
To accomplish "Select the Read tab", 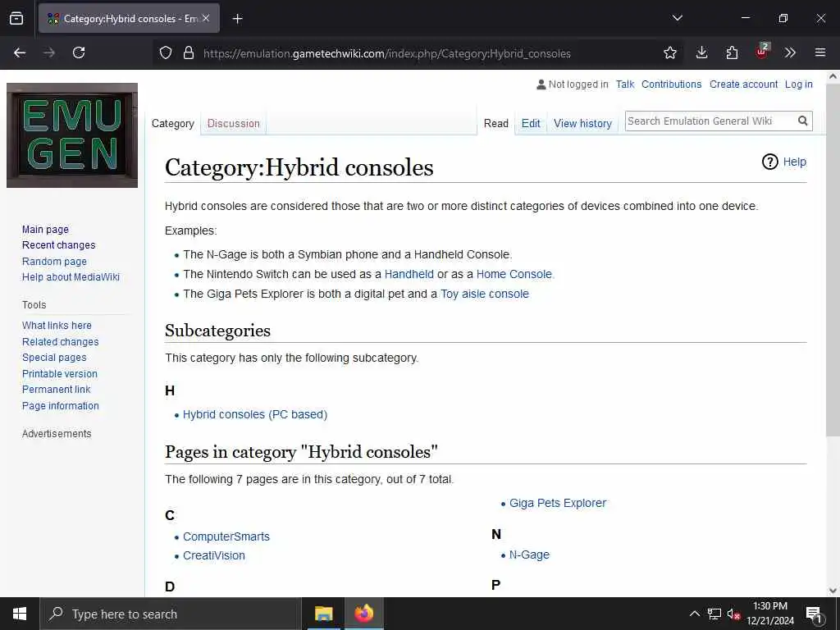I will 496,123.
